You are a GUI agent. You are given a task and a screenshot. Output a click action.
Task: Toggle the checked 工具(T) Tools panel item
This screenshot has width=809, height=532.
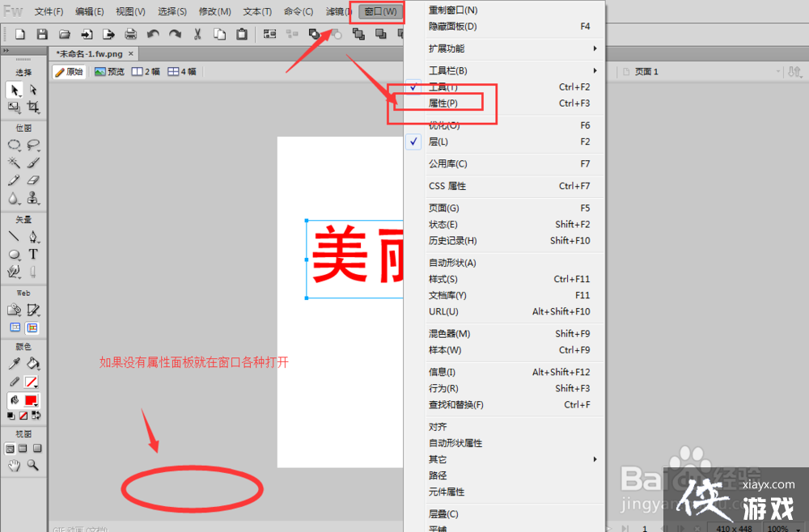pos(443,87)
